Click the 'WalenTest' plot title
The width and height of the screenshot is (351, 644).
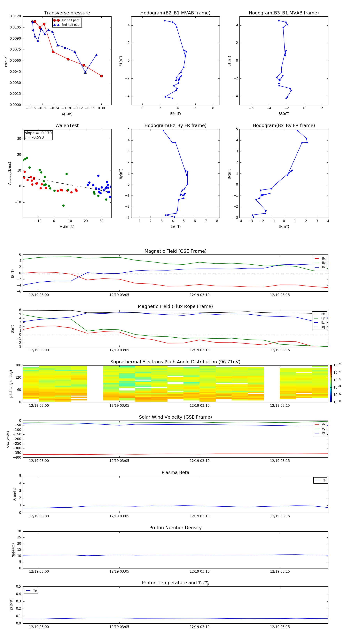tap(67, 125)
